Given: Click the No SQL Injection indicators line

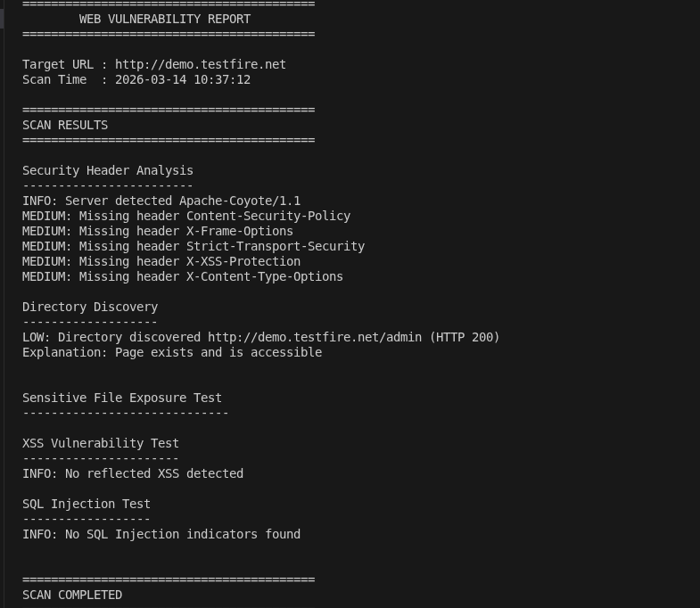Looking at the screenshot, I should pos(161,534).
